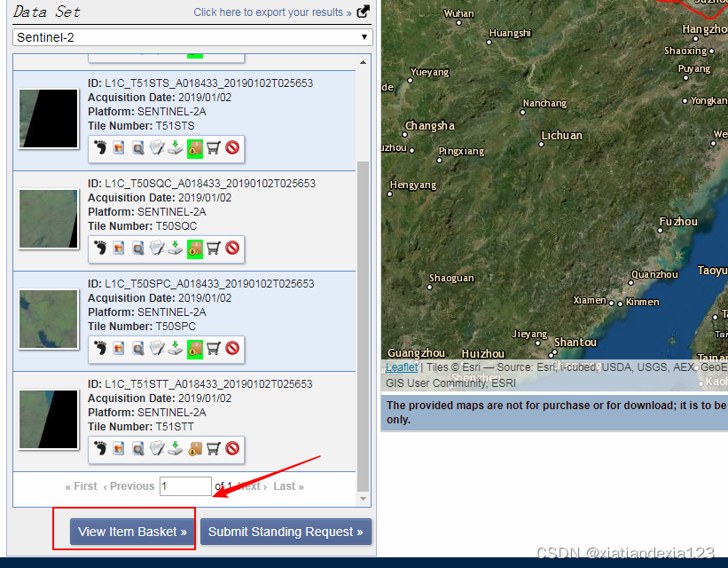This screenshot has height=568, width=728.
Task: Click the results list scroll-down arrow
Action: pyautogui.click(x=363, y=499)
